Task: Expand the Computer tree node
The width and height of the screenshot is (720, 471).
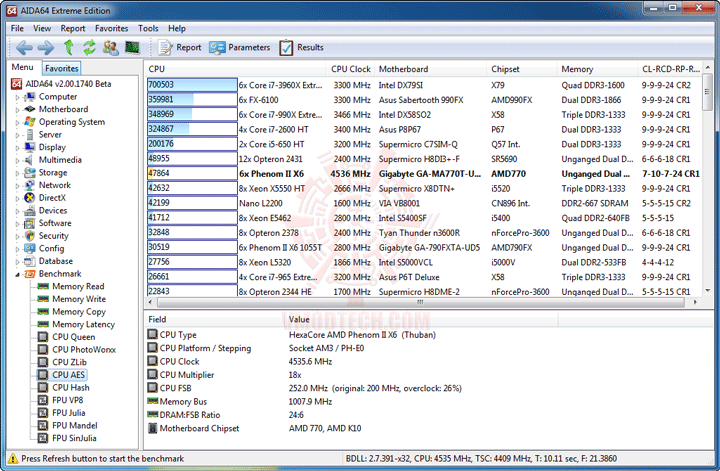Action: point(17,97)
